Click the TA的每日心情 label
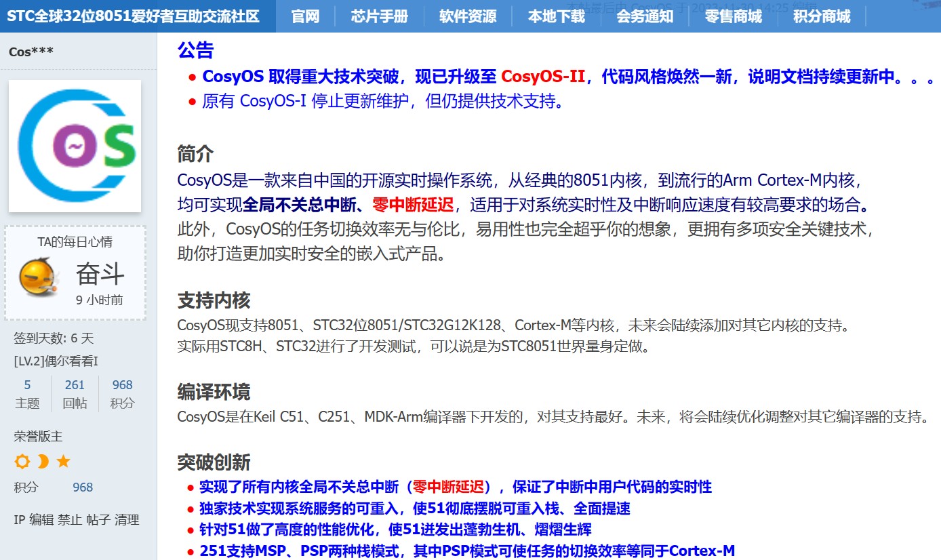 coord(75,242)
